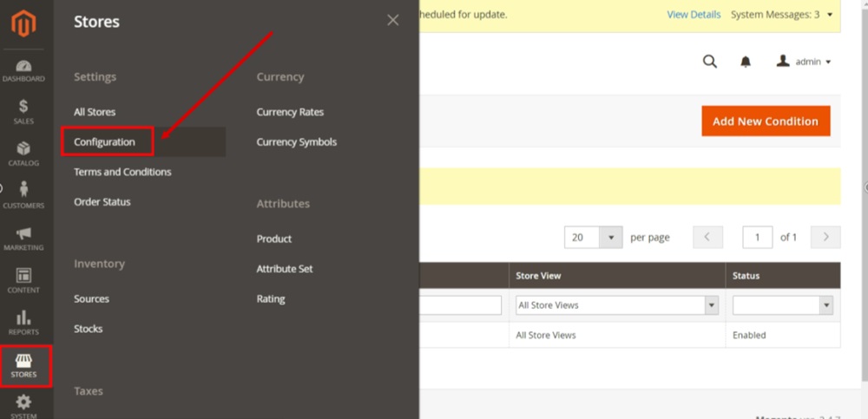Click the Add New Condition button
Image resolution: width=868 pixels, height=419 pixels.
[766, 121]
